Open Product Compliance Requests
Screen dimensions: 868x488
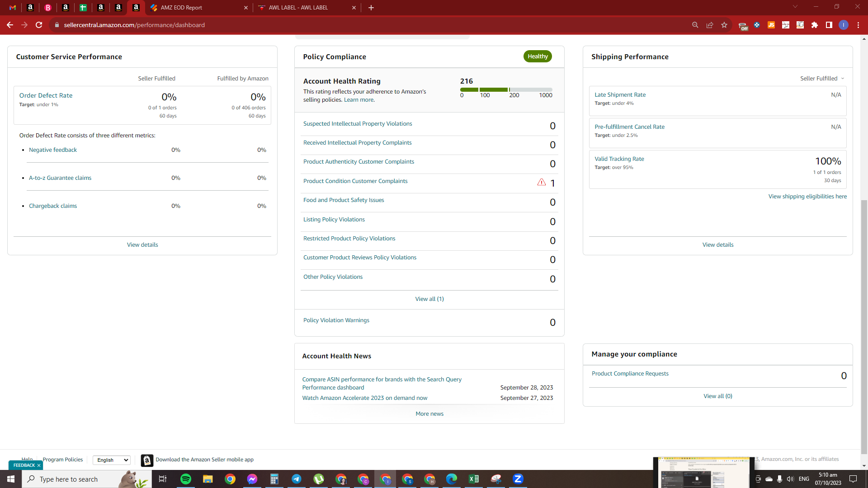[630, 374]
